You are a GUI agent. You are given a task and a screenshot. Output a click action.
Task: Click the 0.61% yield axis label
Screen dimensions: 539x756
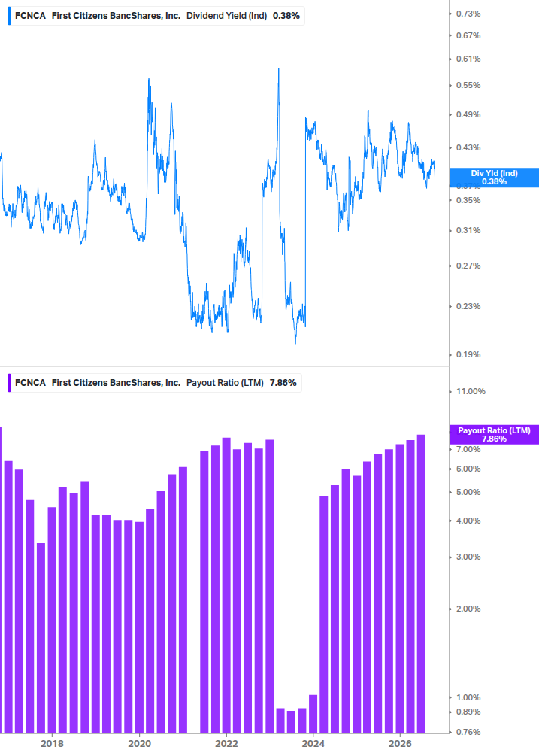[x=468, y=59]
